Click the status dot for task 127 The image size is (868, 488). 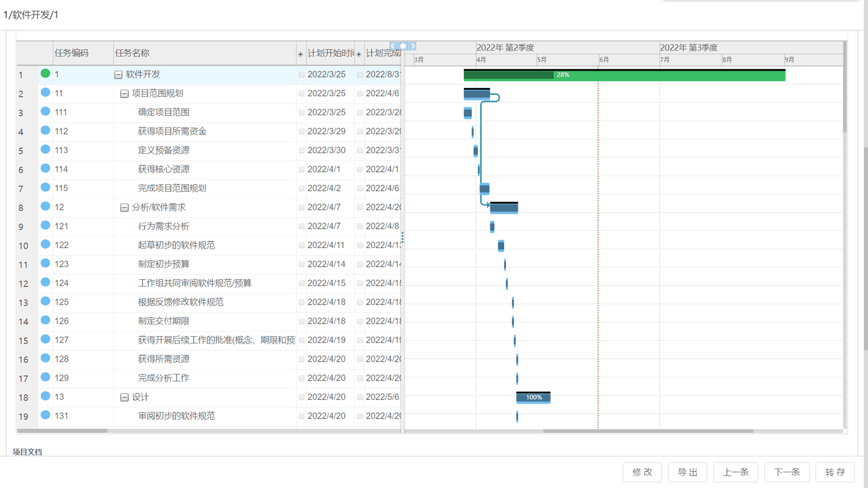pyautogui.click(x=45, y=339)
